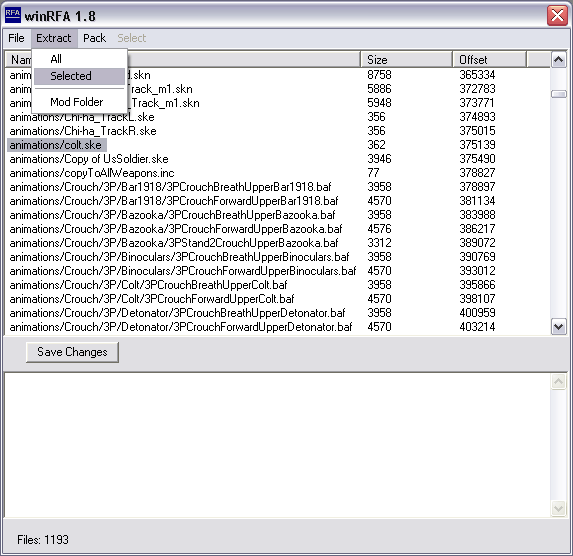
Task: Click offset value 378897
Action: tap(477, 187)
